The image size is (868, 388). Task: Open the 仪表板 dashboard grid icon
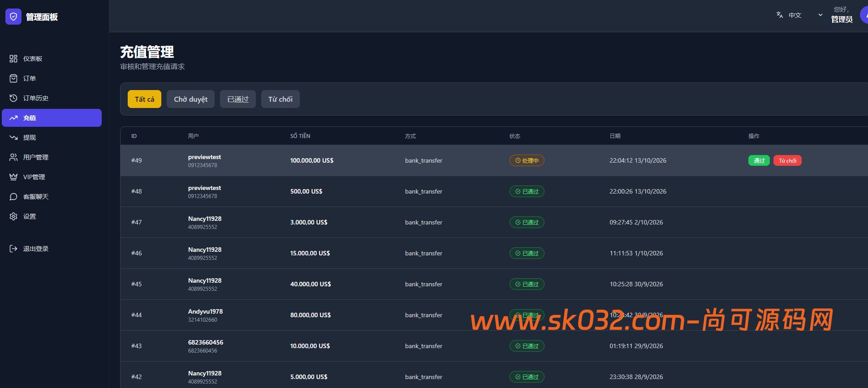point(13,59)
